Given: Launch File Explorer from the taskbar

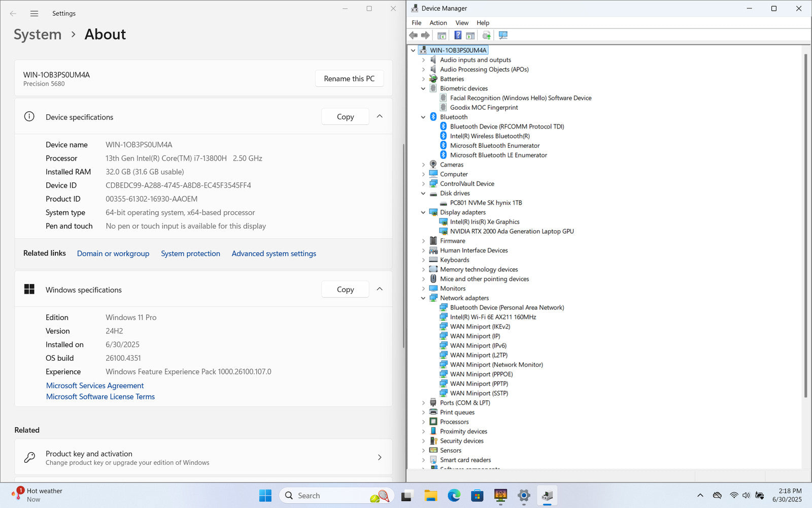Looking at the screenshot, I should pos(430,495).
